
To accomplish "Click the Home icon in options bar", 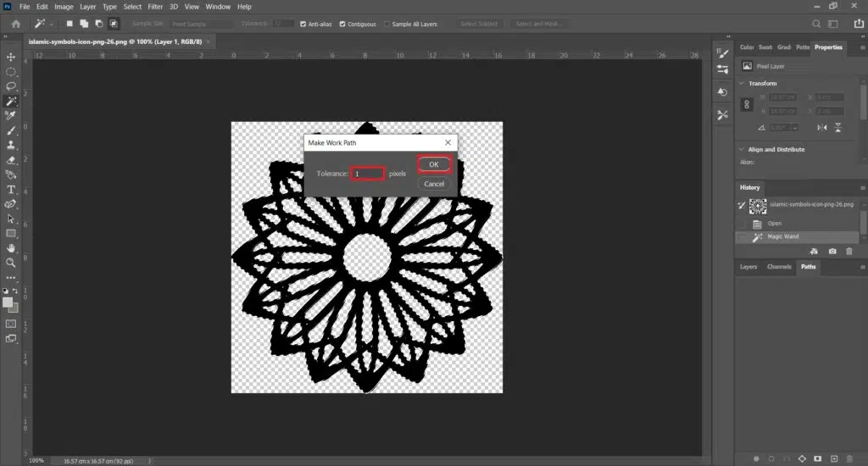I will pyautogui.click(x=15, y=24).
